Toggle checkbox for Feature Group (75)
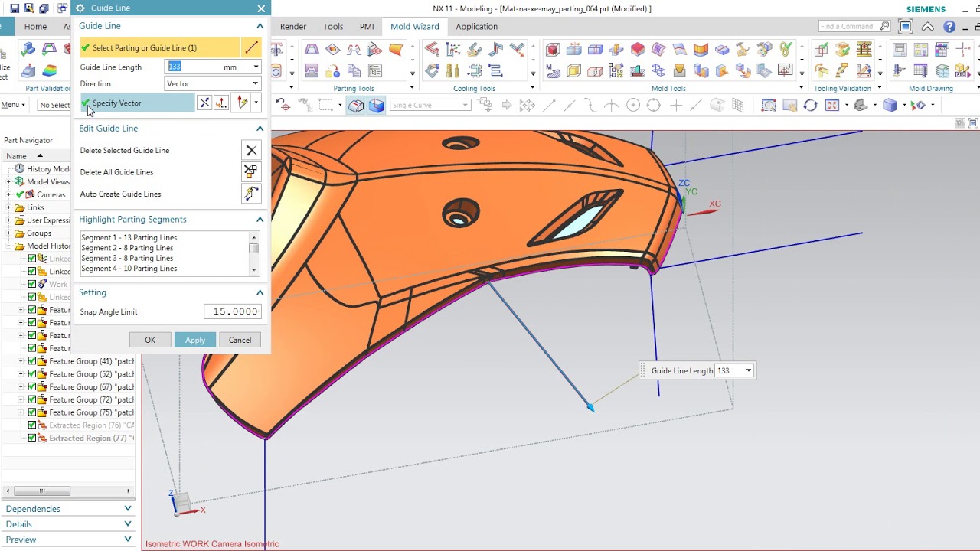The height and width of the screenshot is (551, 980). click(32, 412)
